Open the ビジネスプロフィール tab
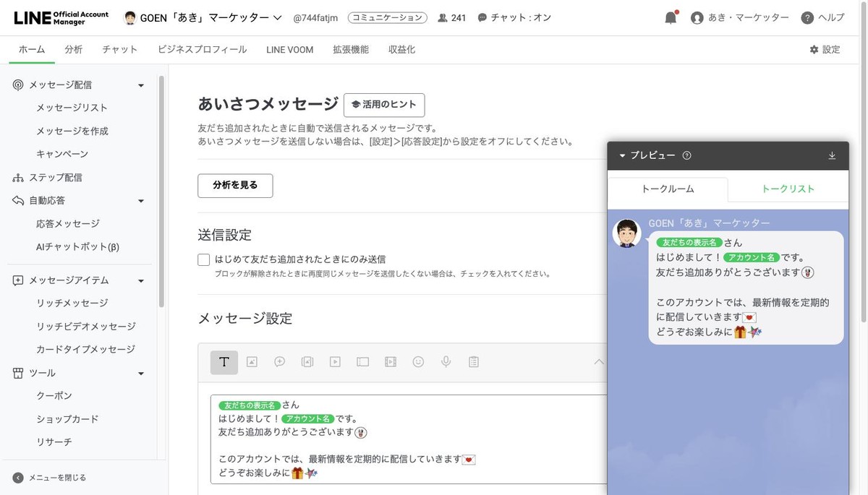The image size is (868, 495). pyautogui.click(x=203, y=49)
